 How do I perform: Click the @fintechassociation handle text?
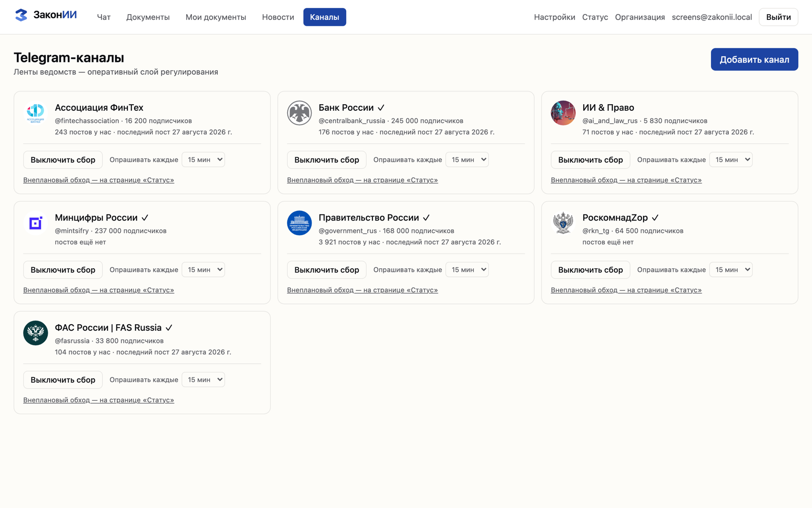click(x=87, y=121)
